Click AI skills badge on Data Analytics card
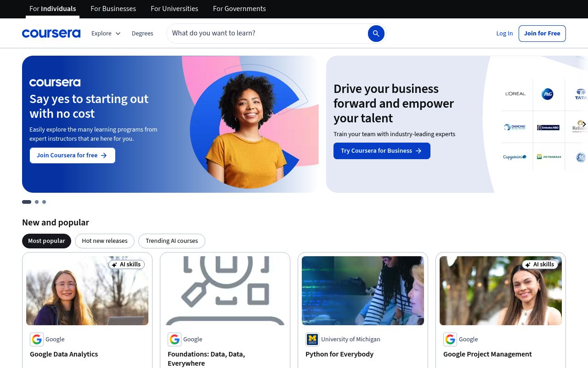The height and width of the screenshot is (368, 588). coord(126,264)
